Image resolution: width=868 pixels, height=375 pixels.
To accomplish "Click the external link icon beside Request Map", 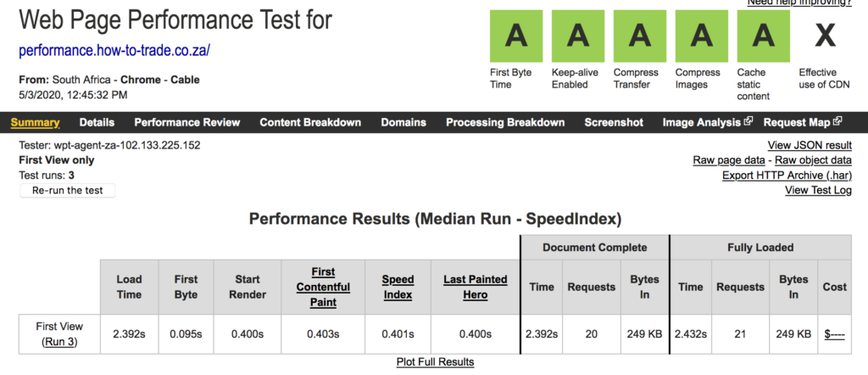I will click(837, 122).
